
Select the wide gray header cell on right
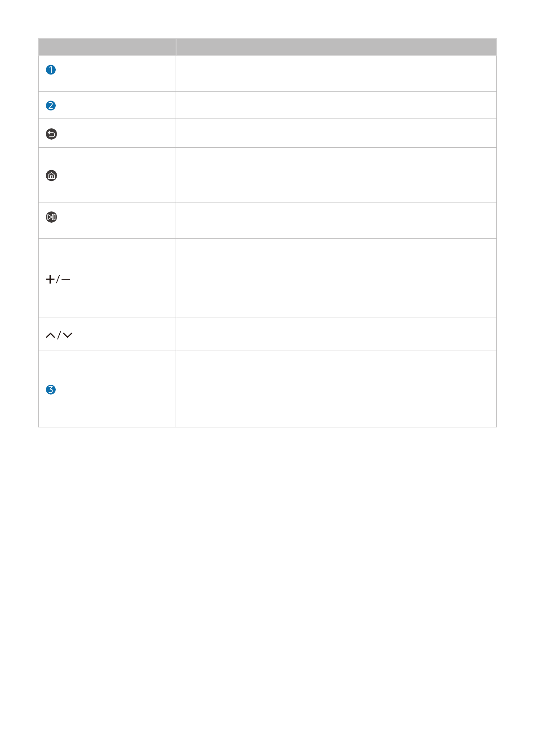click(336, 47)
